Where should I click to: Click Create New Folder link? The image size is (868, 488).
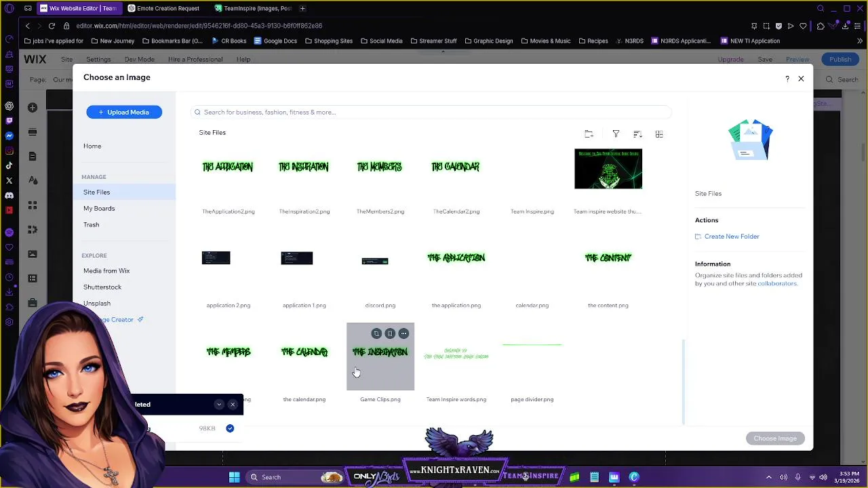(732, 237)
